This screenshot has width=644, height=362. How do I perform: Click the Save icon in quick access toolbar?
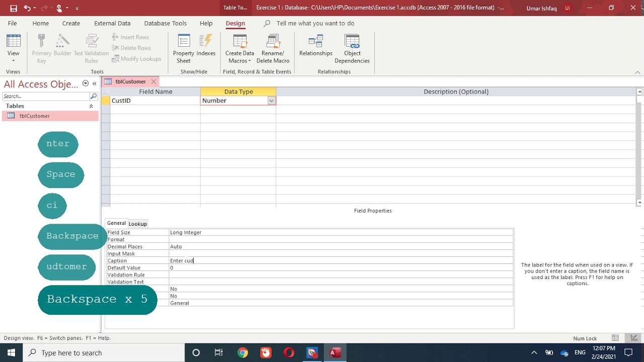[14, 8]
